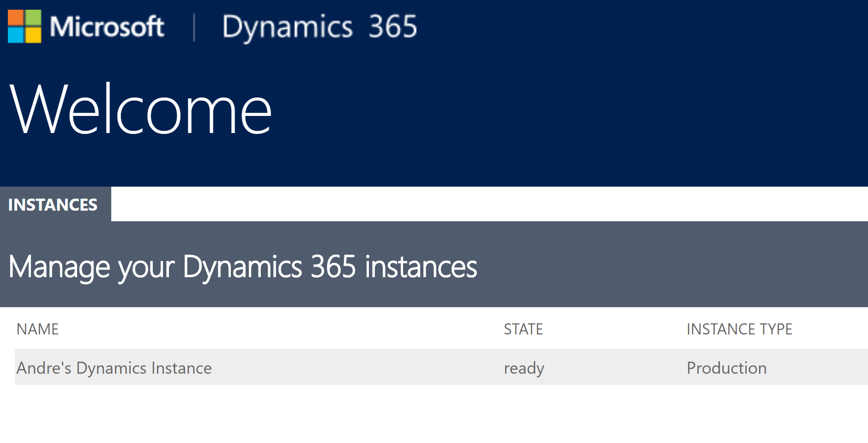Click gray banner area right of Manage heading

669,267
